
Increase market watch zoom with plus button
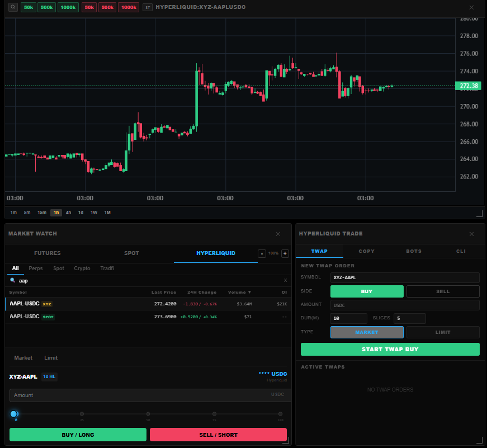(285, 253)
